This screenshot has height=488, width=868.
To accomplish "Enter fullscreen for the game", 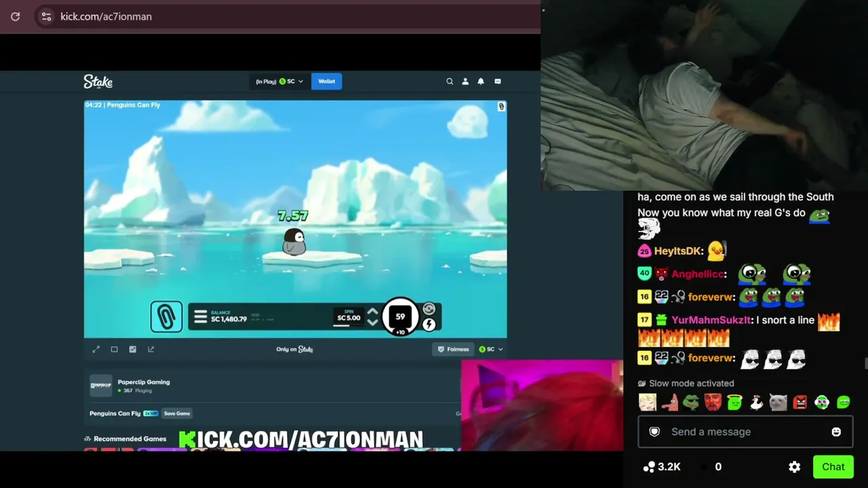I will tap(96, 349).
